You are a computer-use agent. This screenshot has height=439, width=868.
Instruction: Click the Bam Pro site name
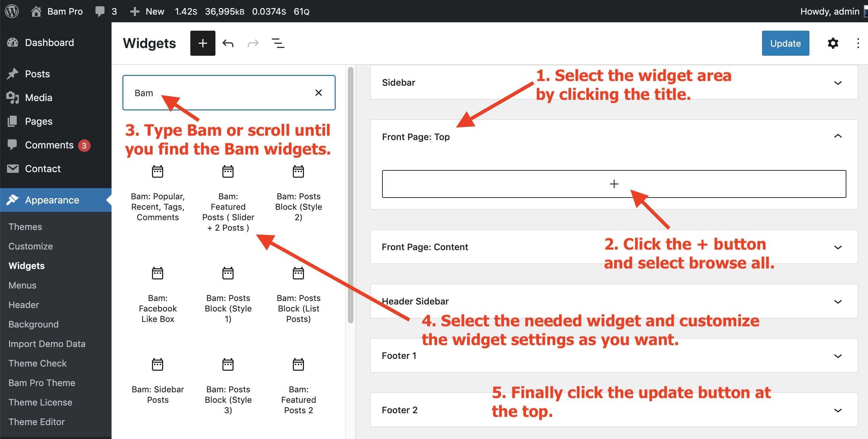pos(65,11)
